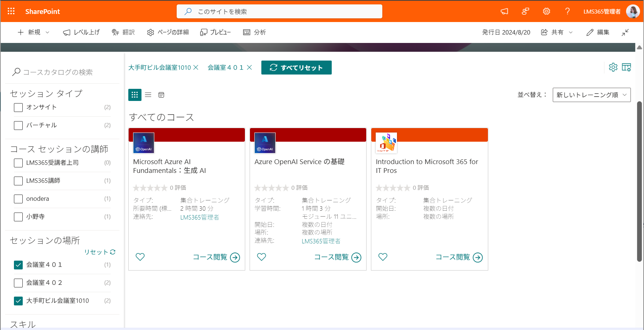Switch to grid tile view
The height and width of the screenshot is (330, 644).
click(x=135, y=95)
